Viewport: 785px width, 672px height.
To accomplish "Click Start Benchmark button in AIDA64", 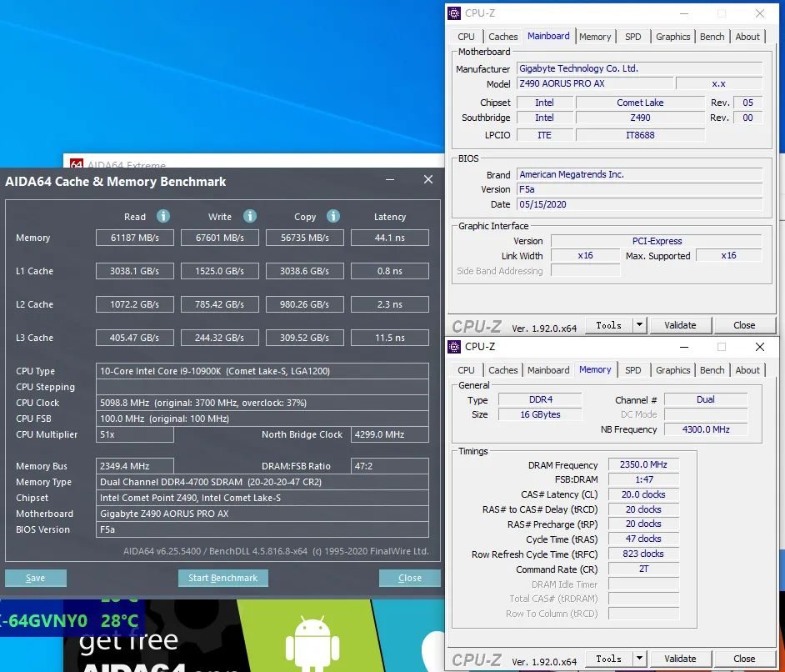I will 222,578.
